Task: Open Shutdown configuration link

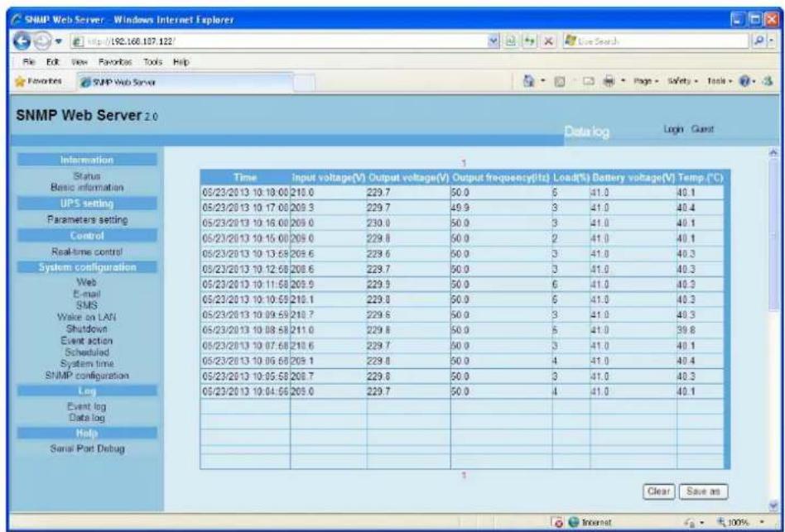Action: (x=87, y=328)
